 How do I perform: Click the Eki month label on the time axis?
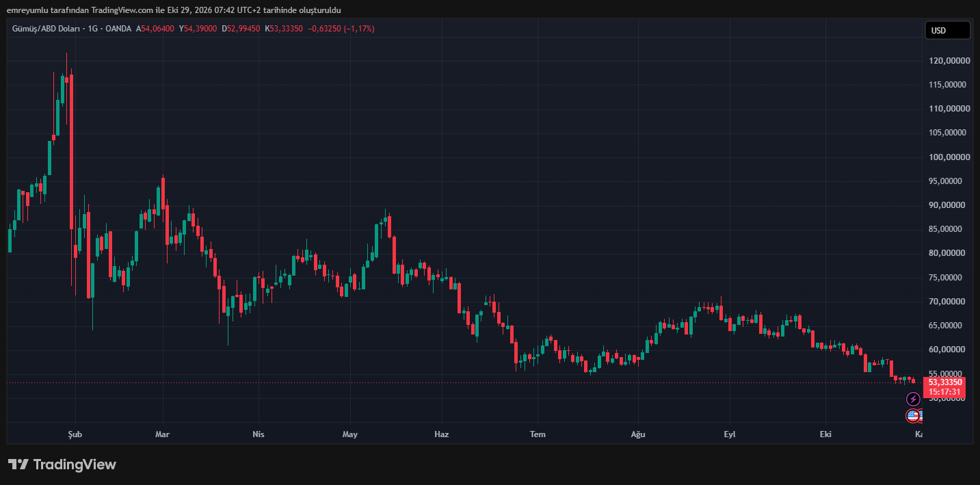(825, 434)
